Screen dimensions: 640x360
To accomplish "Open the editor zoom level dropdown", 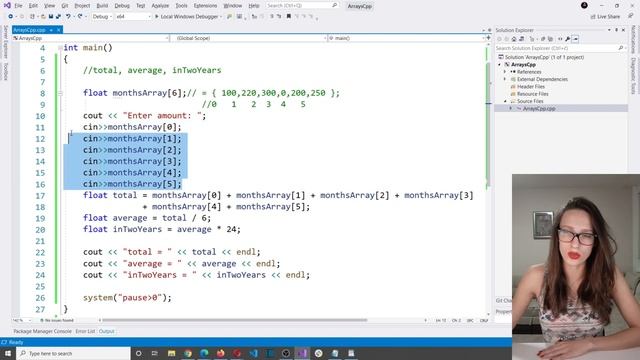I will coord(22,321).
